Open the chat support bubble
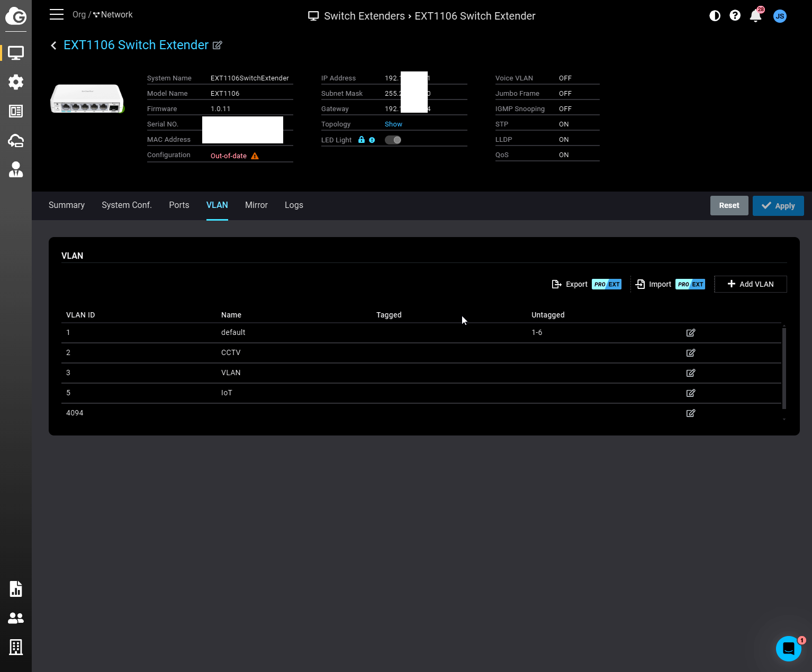 click(788, 648)
